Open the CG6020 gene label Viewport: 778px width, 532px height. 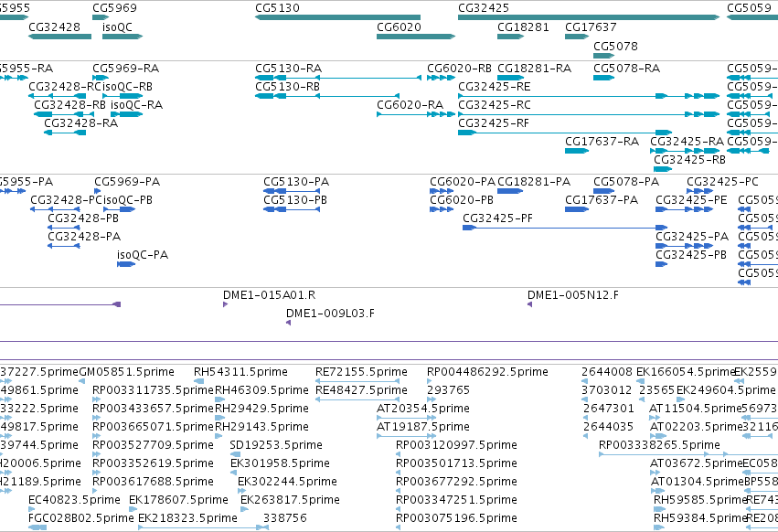399,27
